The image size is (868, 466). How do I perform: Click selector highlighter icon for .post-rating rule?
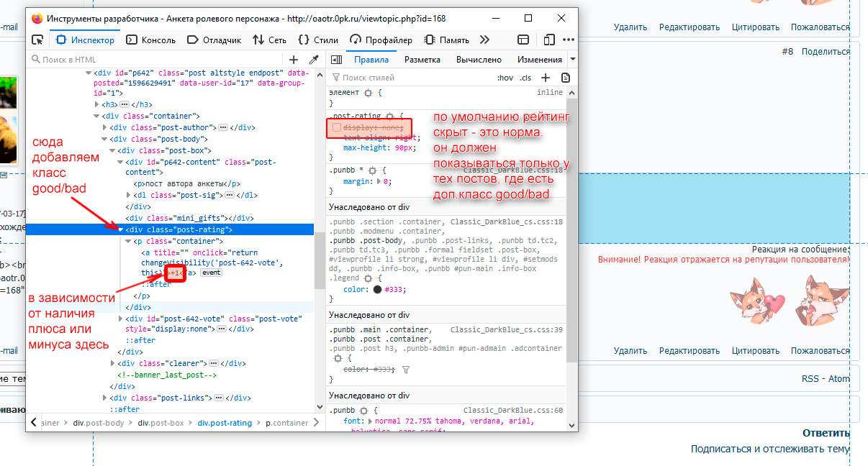coord(390,116)
